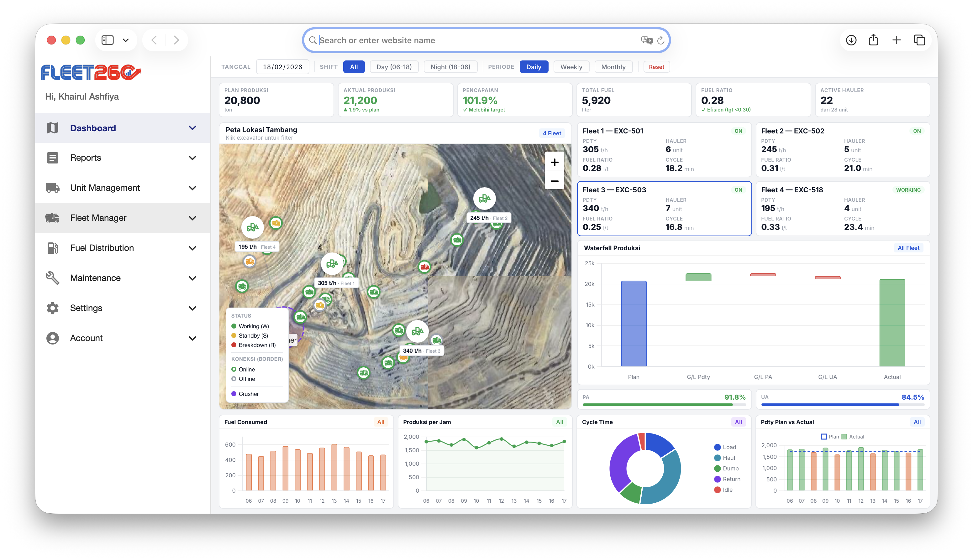The width and height of the screenshot is (973, 560).
Task: Select the Monthly period filter
Action: point(613,67)
